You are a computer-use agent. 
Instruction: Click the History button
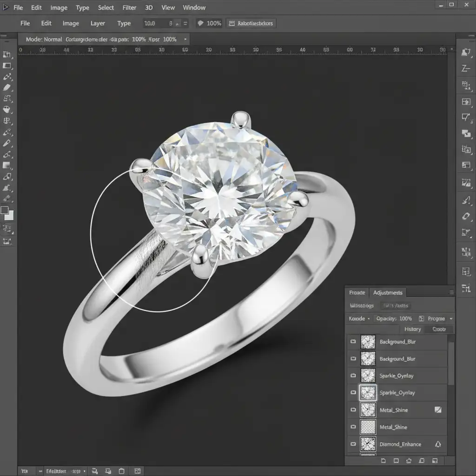point(412,329)
